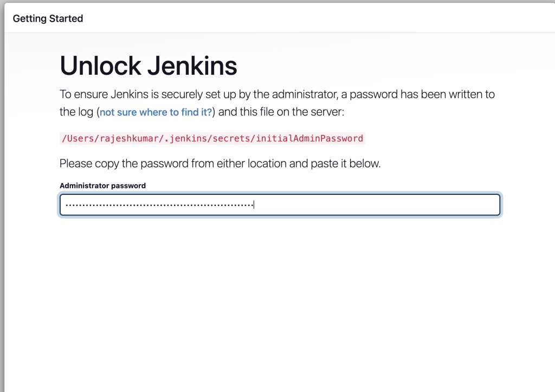Viewport: 555px width, 392px height.
Task: Click the "Administrator password" field label
Action: pos(102,186)
